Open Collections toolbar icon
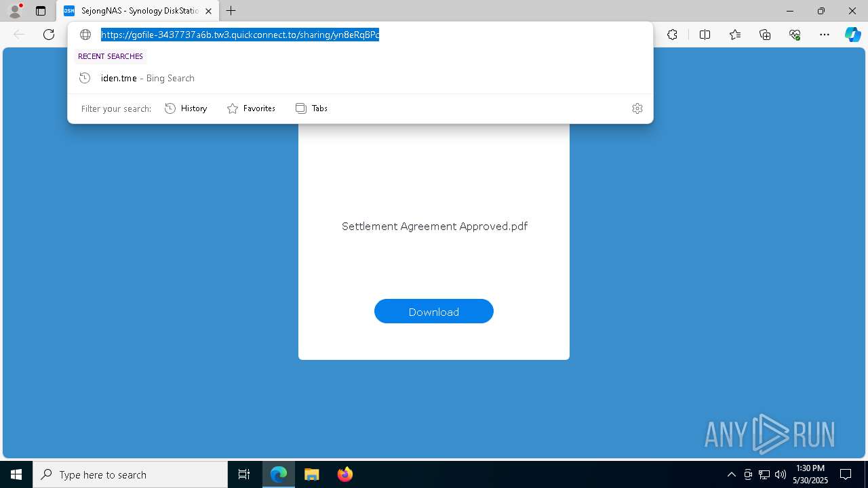 [x=765, y=35]
